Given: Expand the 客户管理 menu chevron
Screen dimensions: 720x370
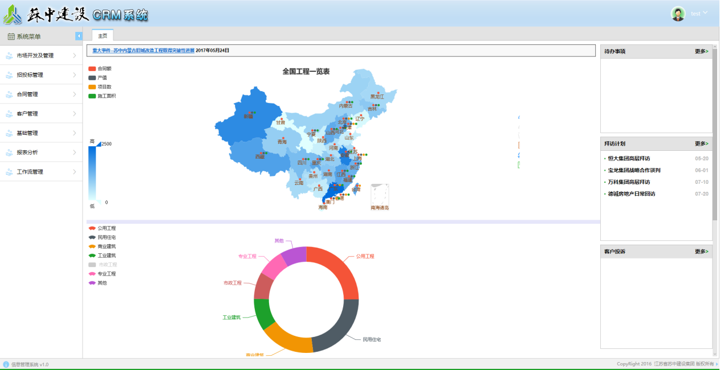Looking at the screenshot, I should [74, 113].
